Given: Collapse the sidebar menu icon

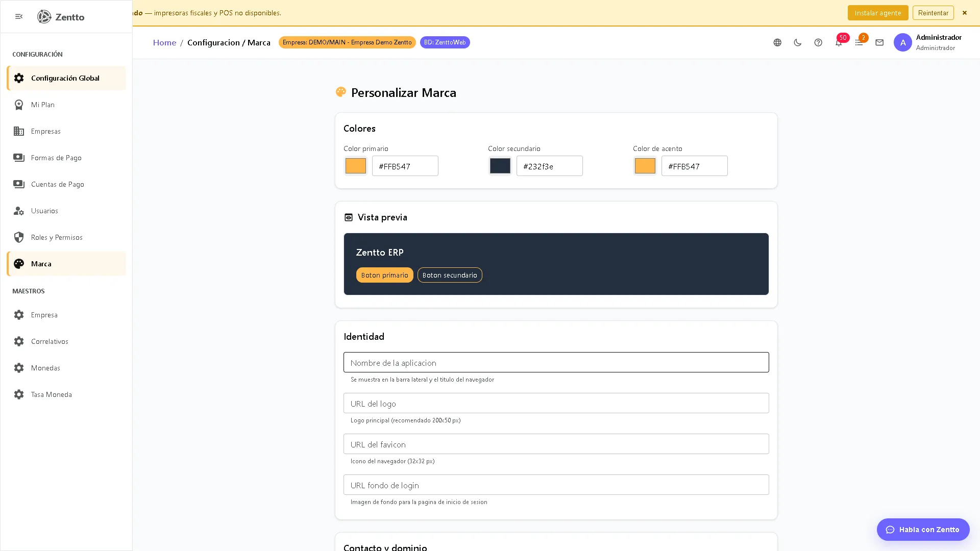Looking at the screenshot, I should [x=19, y=17].
